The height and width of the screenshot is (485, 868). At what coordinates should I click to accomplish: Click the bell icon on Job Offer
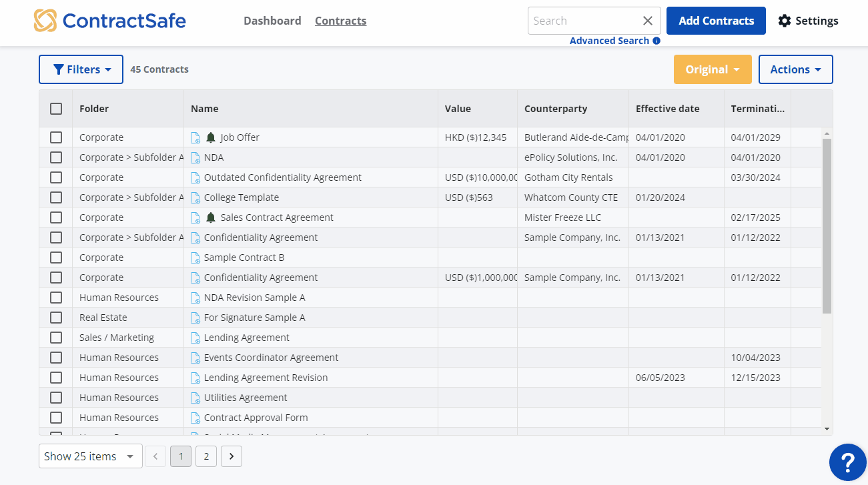(x=211, y=137)
